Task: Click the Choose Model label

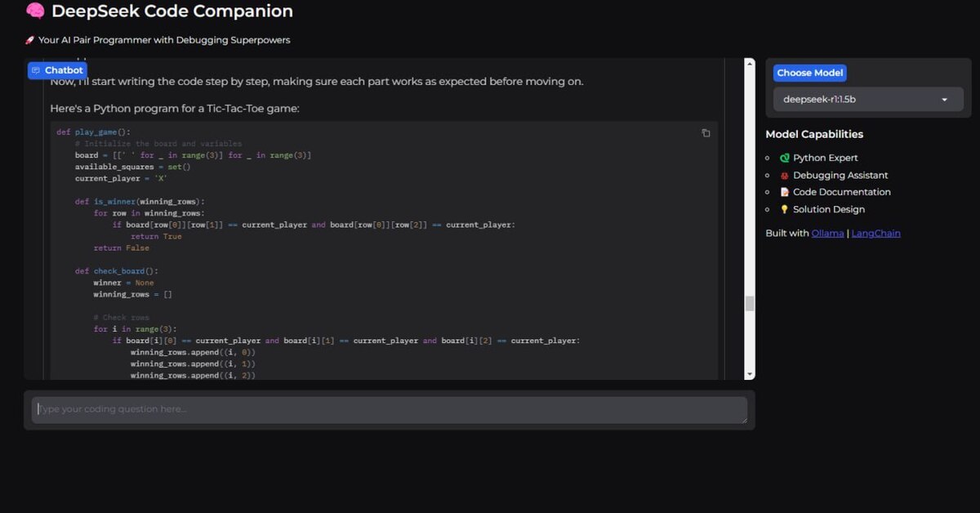Action: [x=809, y=73]
